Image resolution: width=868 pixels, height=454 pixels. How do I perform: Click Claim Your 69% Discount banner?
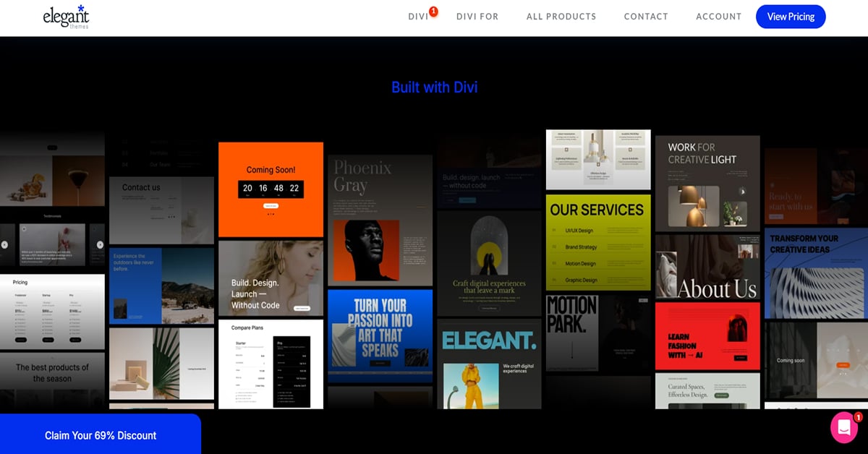[101, 434]
